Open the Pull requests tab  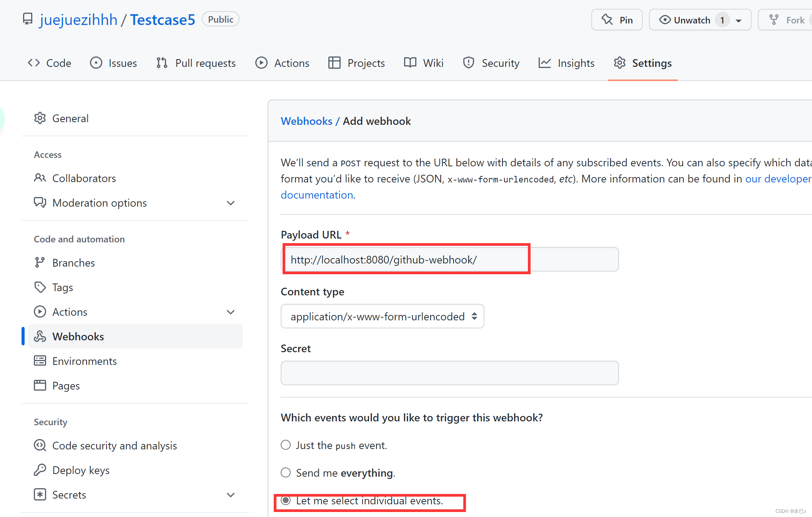196,63
